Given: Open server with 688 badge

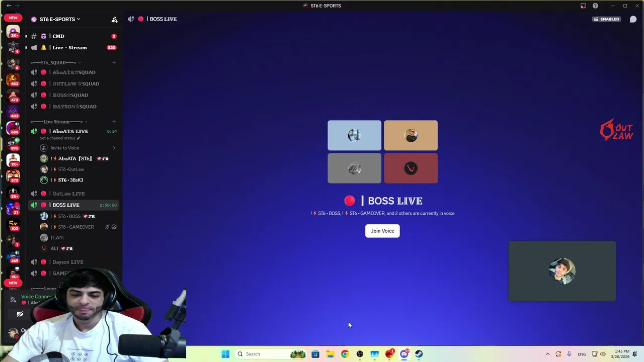Looking at the screenshot, I should 13,129.
